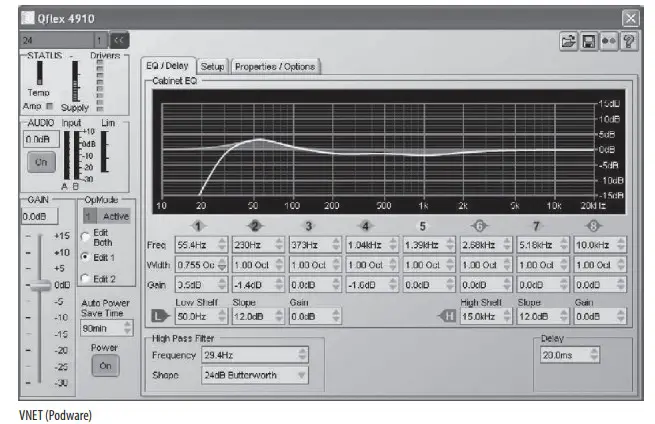Click the EQ band 1 marker
The width and height of the screenshot is (655, 424).
pyautogui.click(x=199, y=226)
